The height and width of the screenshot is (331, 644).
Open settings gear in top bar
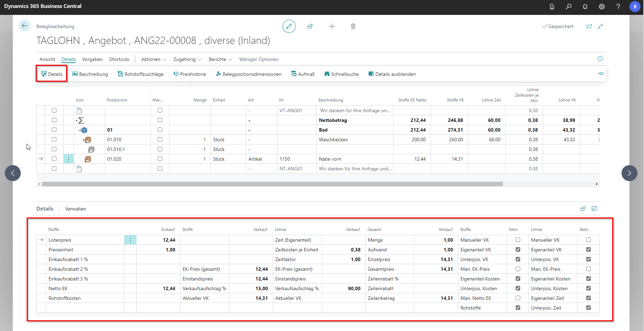point(601,7)
